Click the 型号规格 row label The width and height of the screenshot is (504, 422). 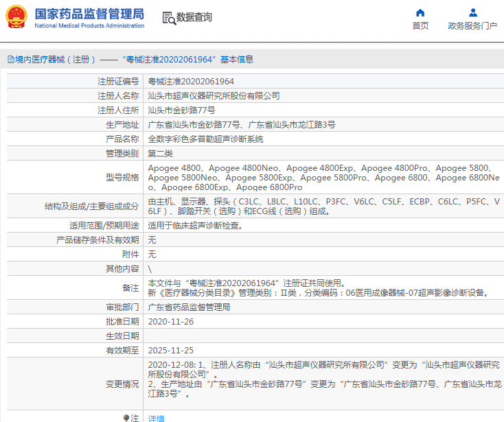[x=122, y=177]
